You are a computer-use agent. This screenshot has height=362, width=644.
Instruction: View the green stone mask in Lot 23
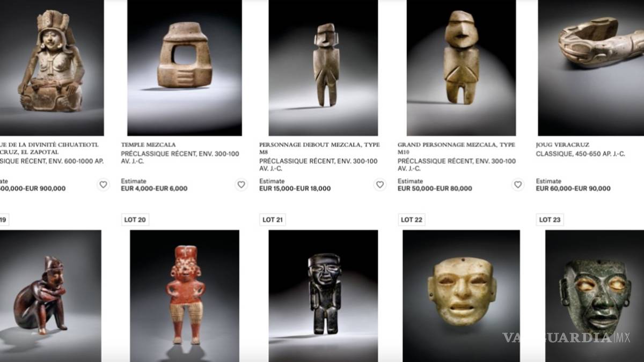(x=595, y=296)
